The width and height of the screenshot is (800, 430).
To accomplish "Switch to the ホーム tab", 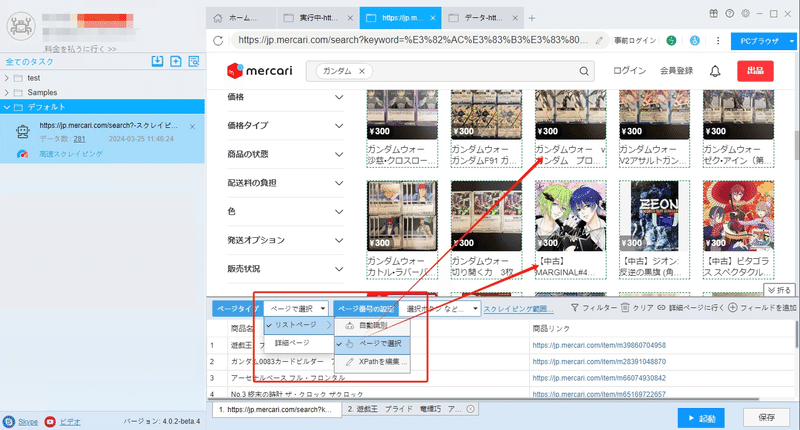I will tap(241, 18).
